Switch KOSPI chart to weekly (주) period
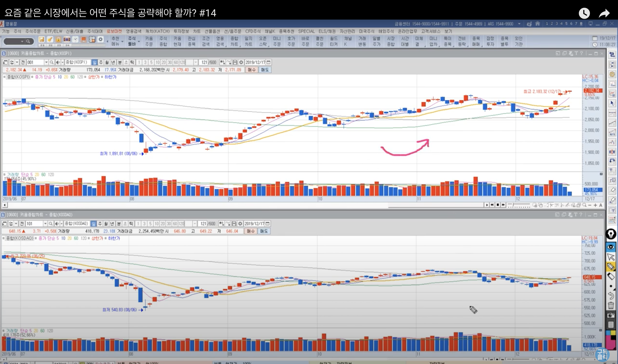618x364 pixels. pos(100,62)
